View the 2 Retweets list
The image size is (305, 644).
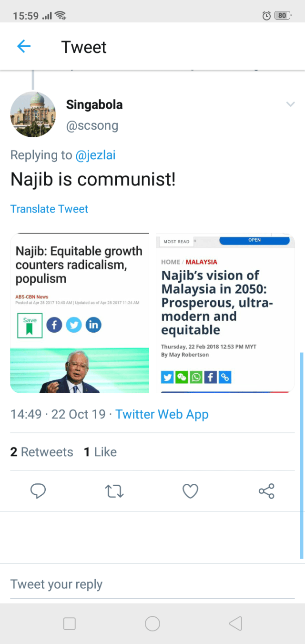(42, 452)
